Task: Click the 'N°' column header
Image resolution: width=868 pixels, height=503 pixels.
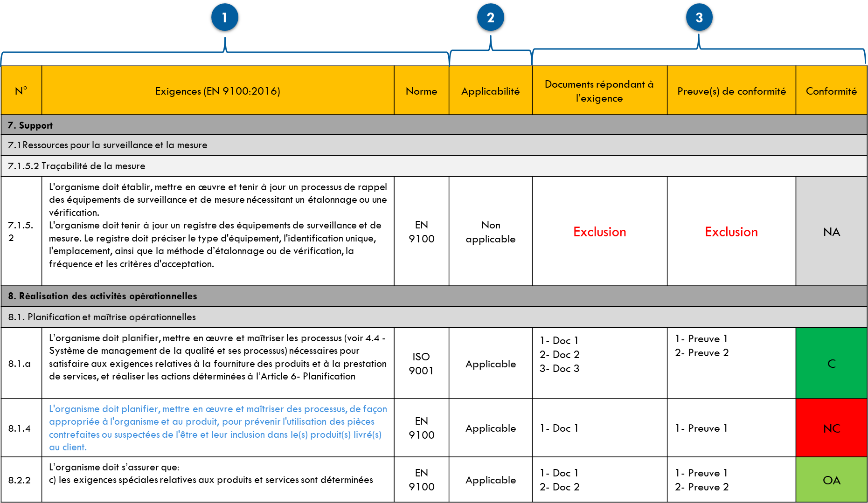Action: (x=21, y=90)
